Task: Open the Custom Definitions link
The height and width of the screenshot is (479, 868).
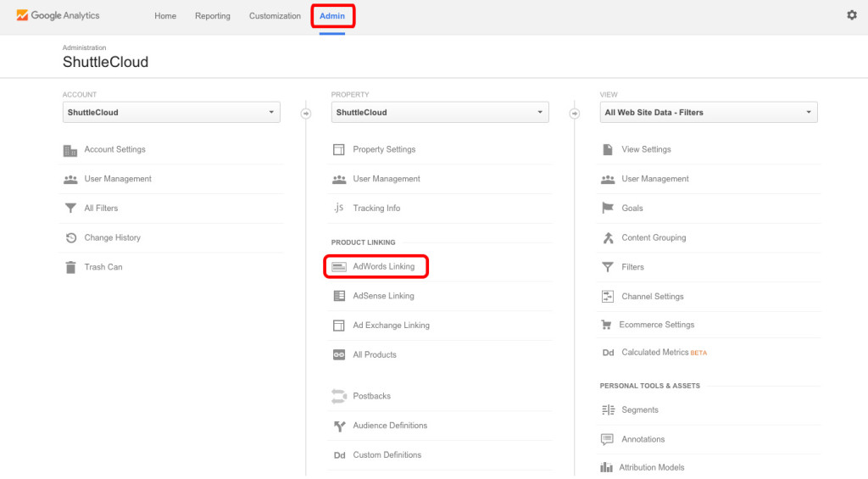Action: [387, 454]
